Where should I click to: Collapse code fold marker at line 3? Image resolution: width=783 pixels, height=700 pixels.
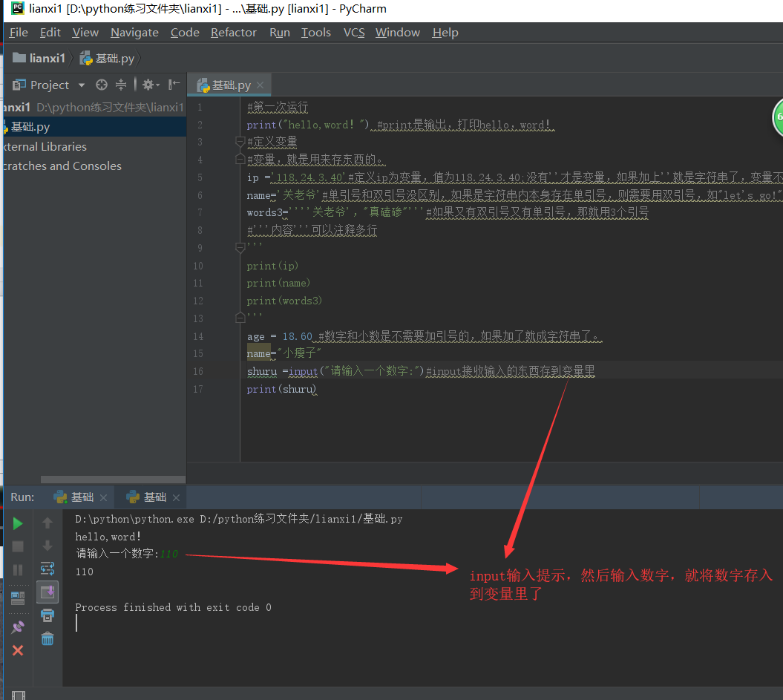240,142
